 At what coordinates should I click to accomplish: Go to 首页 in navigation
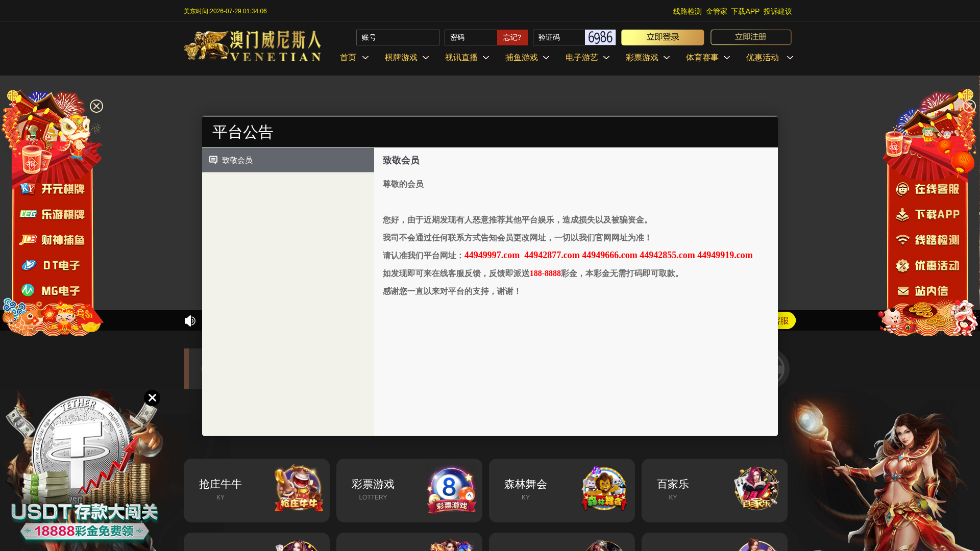click(348, 58)
